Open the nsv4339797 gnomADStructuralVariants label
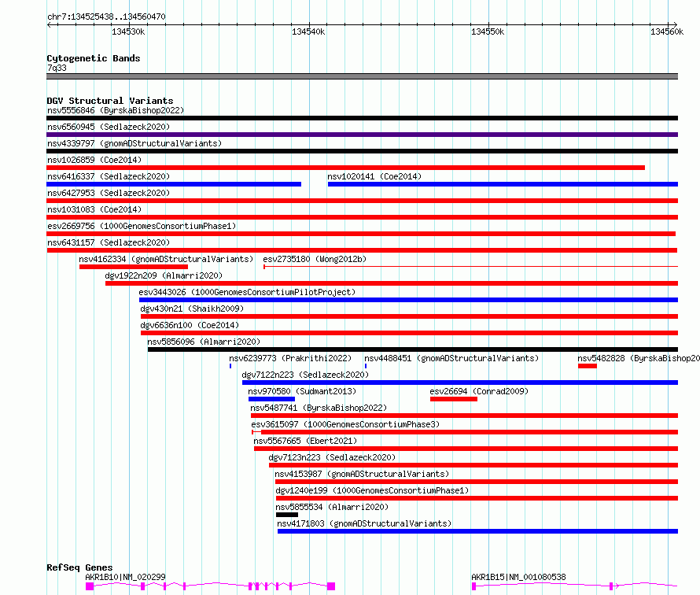 click(134, 143)
